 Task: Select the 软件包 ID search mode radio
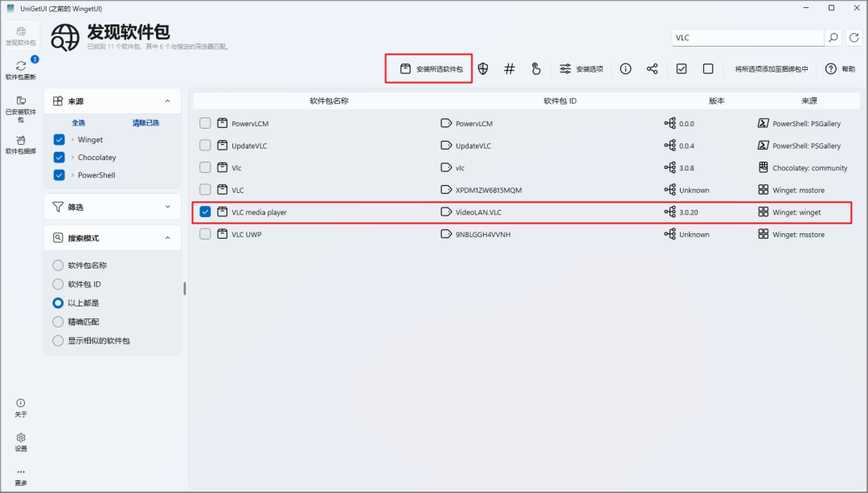coord(58,284)
